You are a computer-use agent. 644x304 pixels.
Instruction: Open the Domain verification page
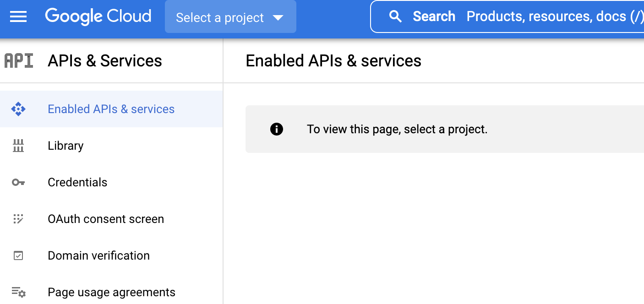[99, 255]
